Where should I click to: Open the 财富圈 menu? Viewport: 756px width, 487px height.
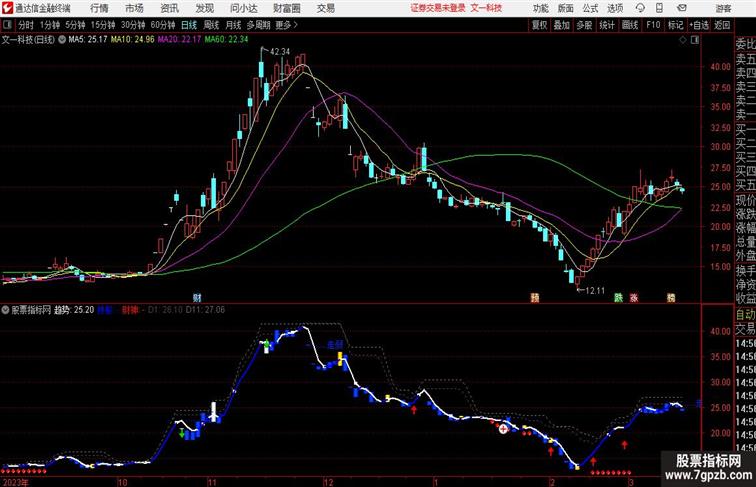[x=286, y=8]
